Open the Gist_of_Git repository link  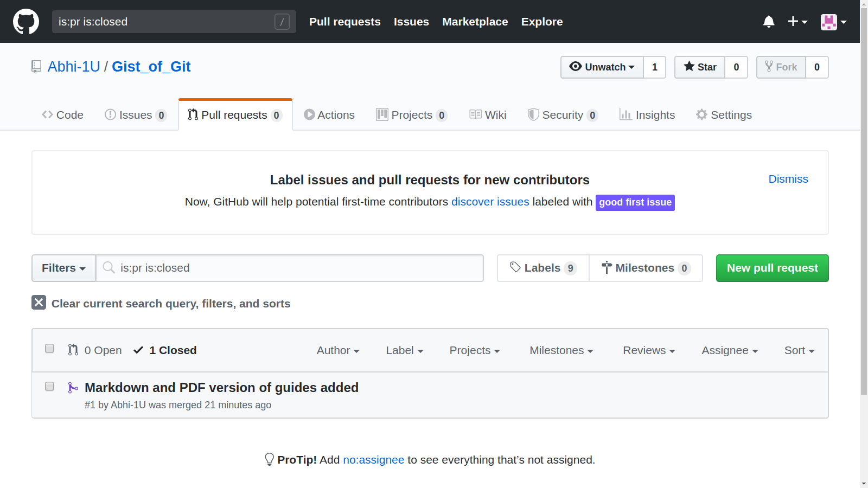pyautogui.click(x=151, y=67)
